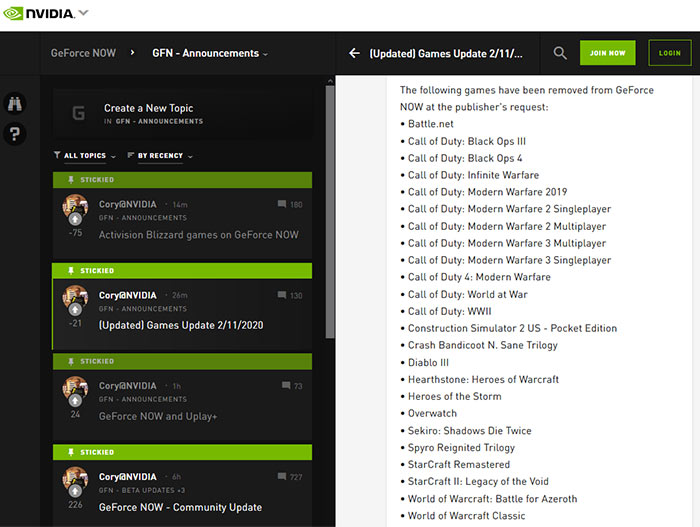Screen dimensions: 700x527
Task: Click the JOIN NOW button
Action: pyautogui.click(x=608, y=53)
